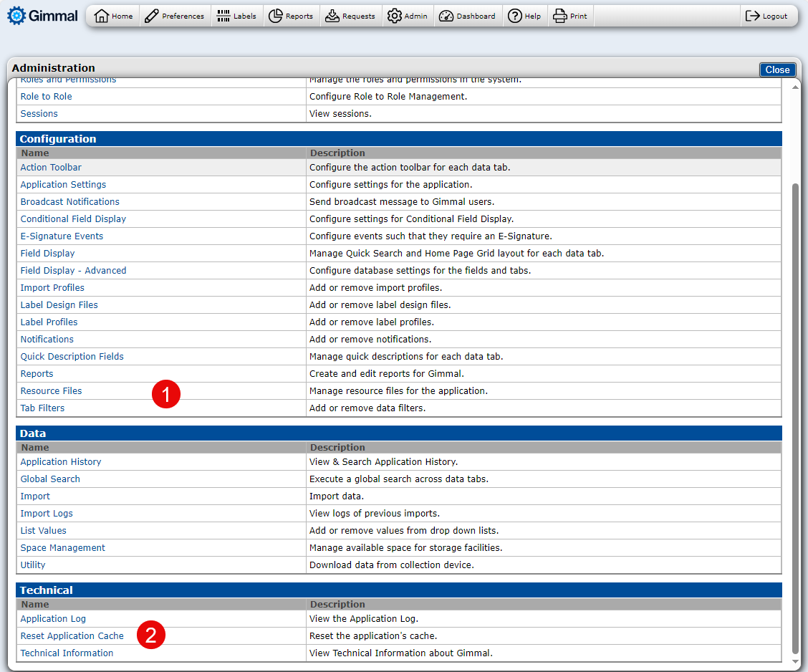
Task: Open the Action Toolbar configuration link
Action: (x=51, y=168)
